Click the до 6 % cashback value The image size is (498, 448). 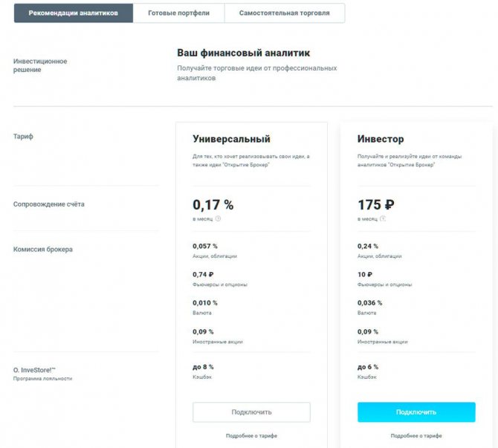click(368, 367)
